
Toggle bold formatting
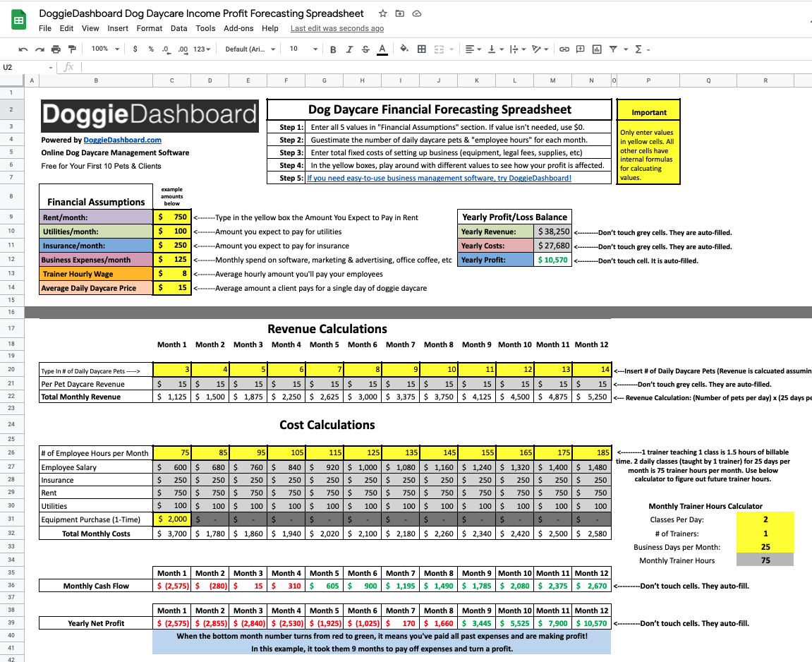(x=332, y=49)
